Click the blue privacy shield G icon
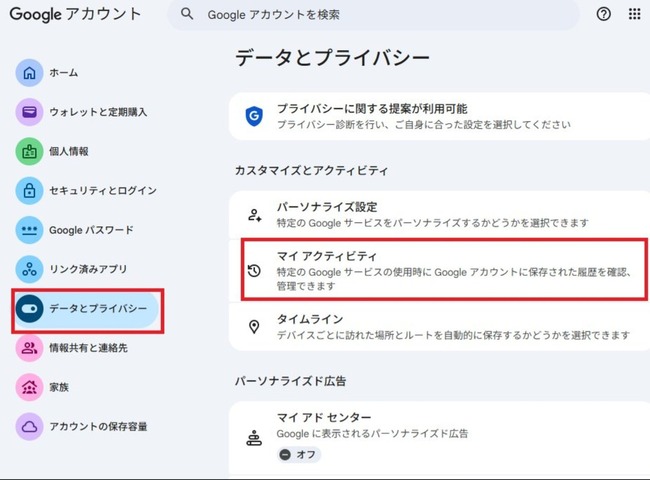Viewport: 650px width, 480px height. click(254, 116)
